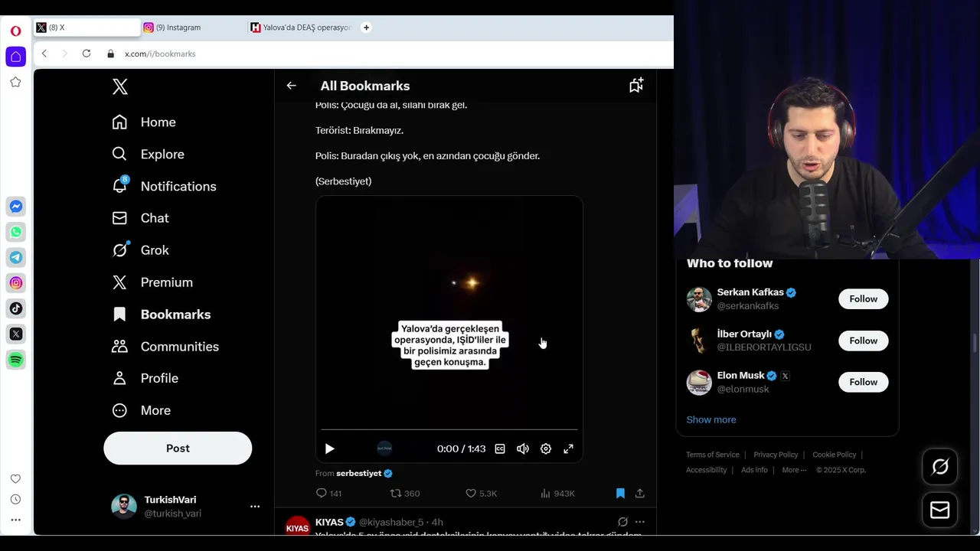Open the Ads info footer link

click(754, 470)
